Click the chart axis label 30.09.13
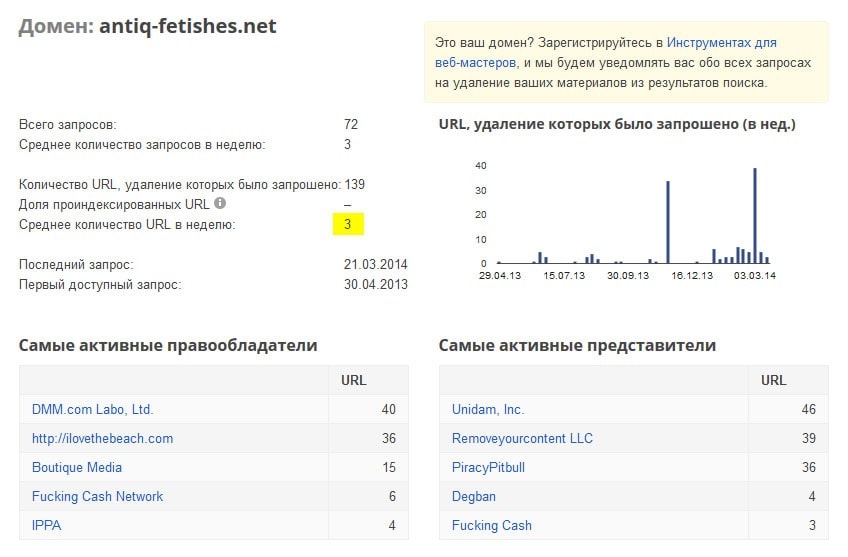This screenshot has width=848, height=557. (x=628, y=276)
